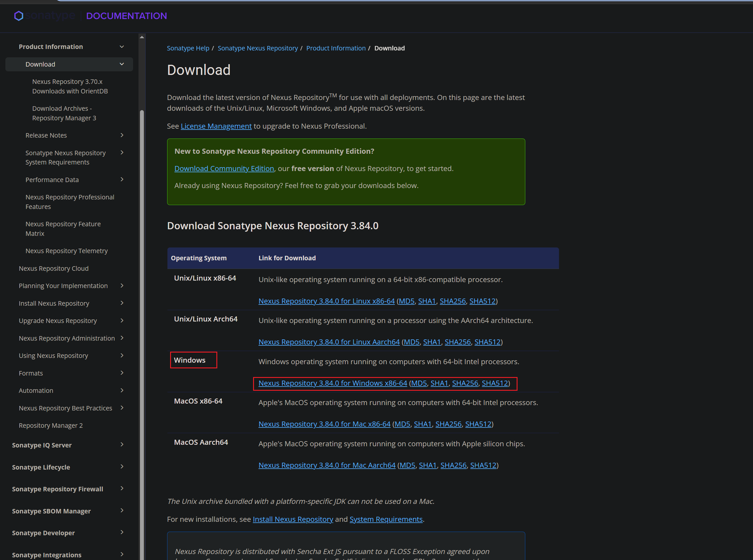Image resolution: width=753 pixels, height=560 pixels.
Task: Collapse the Download sidebar item chevron
Action: click(x=122, y=64)
